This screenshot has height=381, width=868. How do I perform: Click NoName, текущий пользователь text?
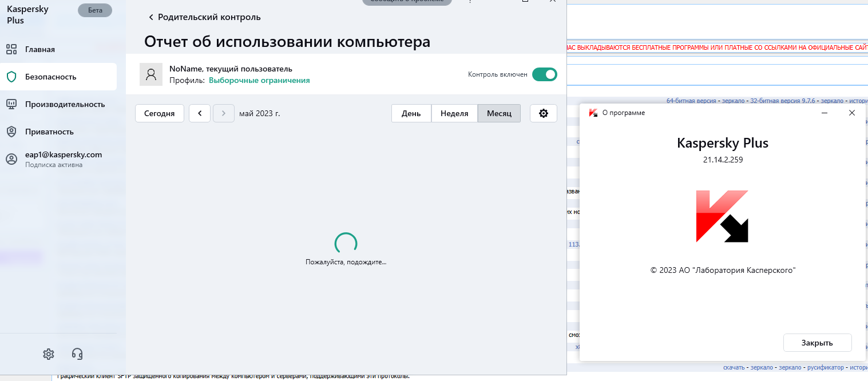(x=231, y=69)
